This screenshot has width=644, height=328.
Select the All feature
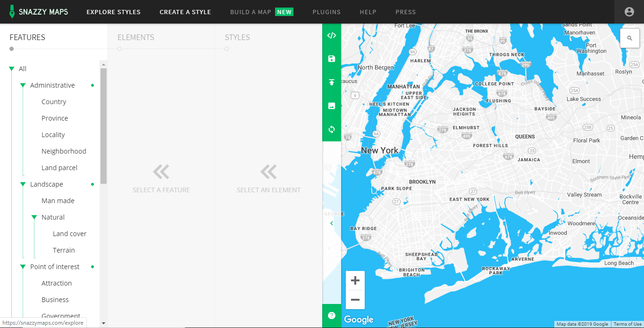coord(23,69)
